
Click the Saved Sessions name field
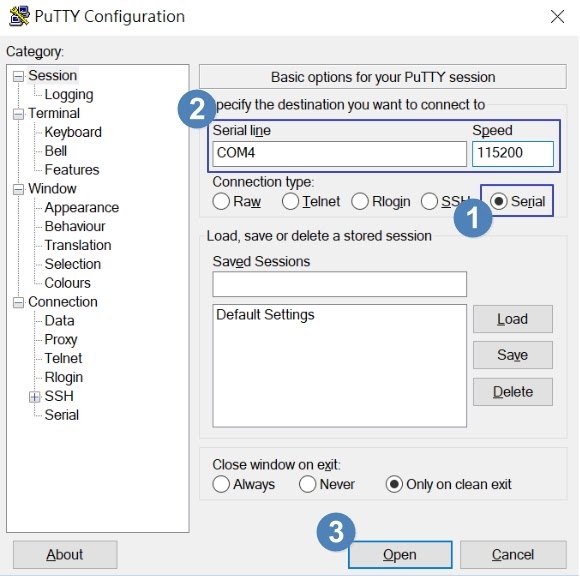point(340,284)
